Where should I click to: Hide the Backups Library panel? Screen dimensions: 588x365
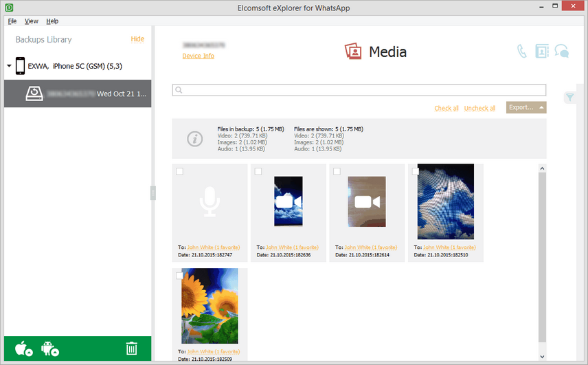pyautogui.click(x=137, y=39)
